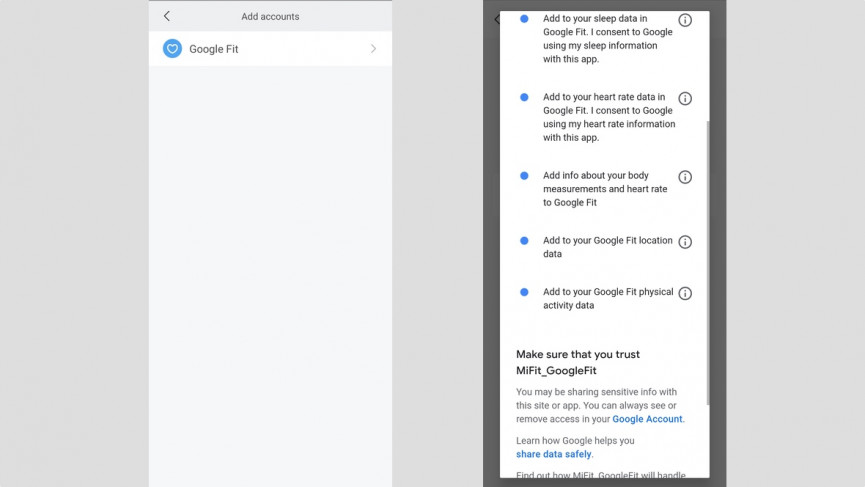
Task: Select the location data permission bullet
Action: (524, 240)
